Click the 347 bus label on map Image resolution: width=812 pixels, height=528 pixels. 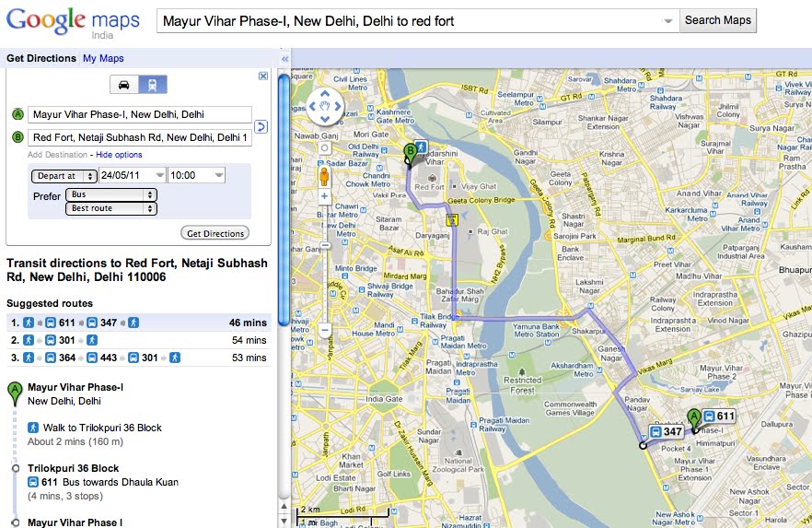coord(666,431)
